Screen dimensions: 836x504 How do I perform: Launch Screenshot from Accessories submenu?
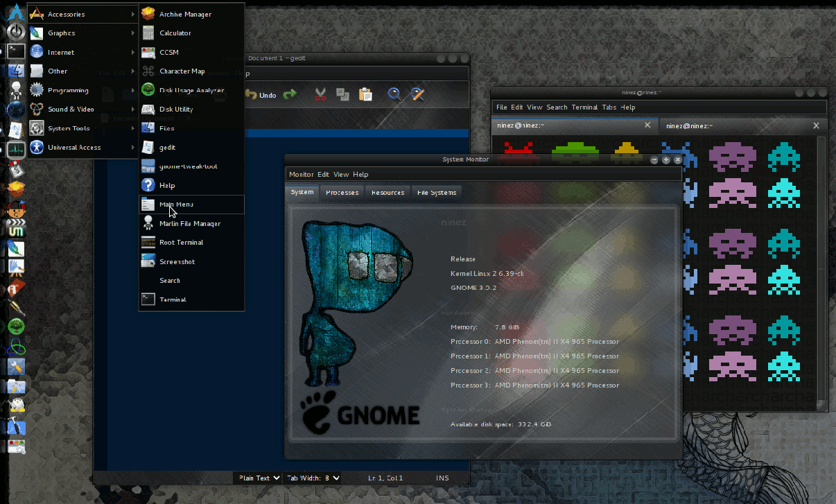(191, 261)
